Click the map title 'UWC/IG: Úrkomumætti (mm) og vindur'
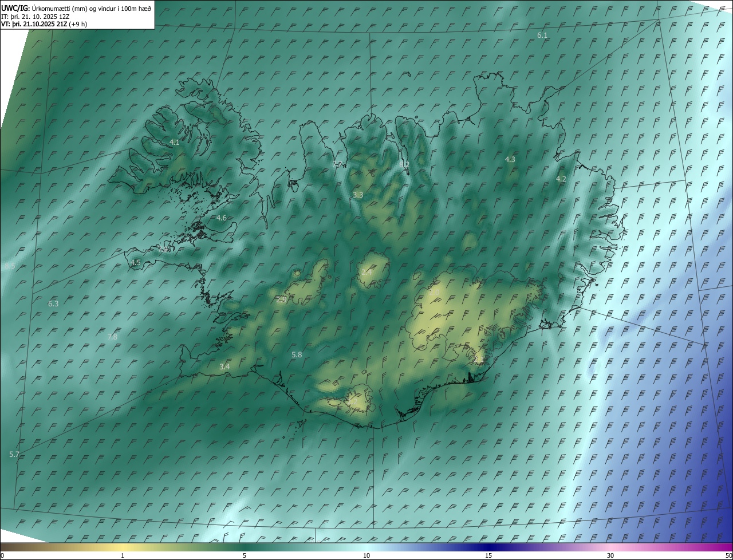The image size is (733, 560). coord(76,8)
